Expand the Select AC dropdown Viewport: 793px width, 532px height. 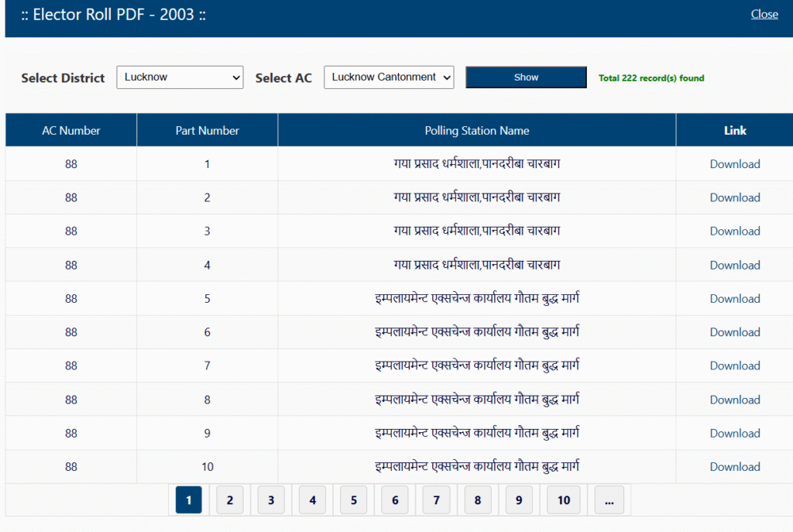(x=389, y=77)
